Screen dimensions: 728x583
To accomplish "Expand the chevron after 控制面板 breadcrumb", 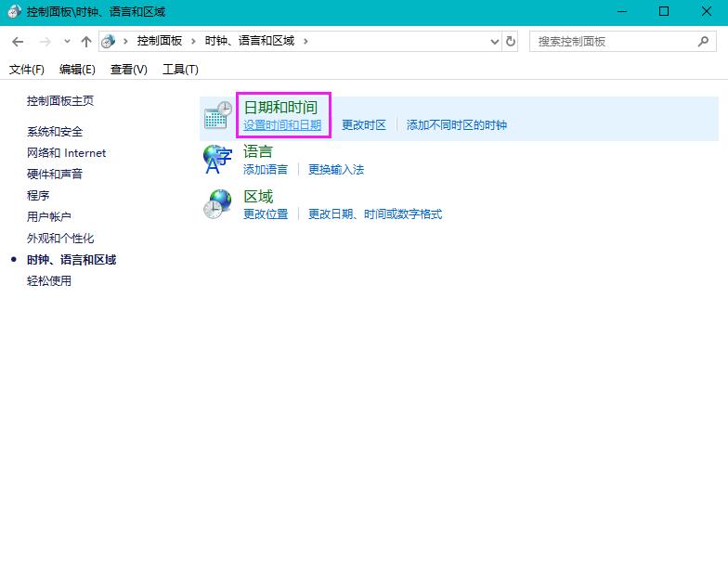I will (x=193, y=41).
